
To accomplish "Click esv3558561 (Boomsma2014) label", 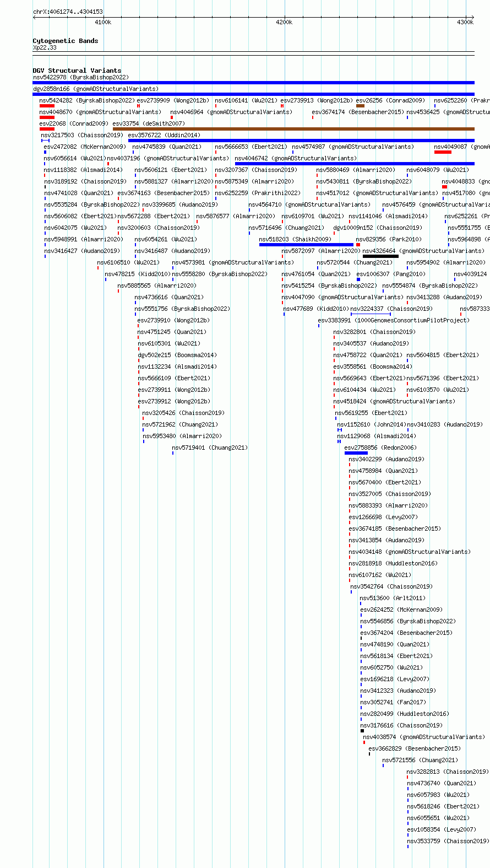I will (373, 367).
